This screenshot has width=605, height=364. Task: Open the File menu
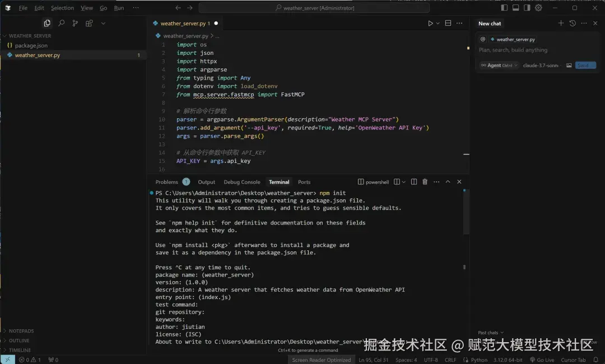click(23, 8)
